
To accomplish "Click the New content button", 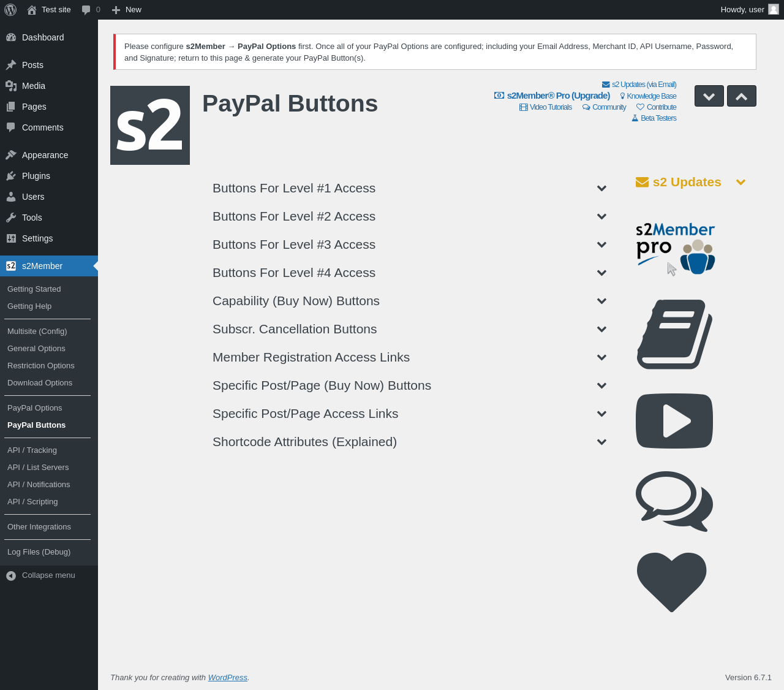I will [x=127, y=10].
